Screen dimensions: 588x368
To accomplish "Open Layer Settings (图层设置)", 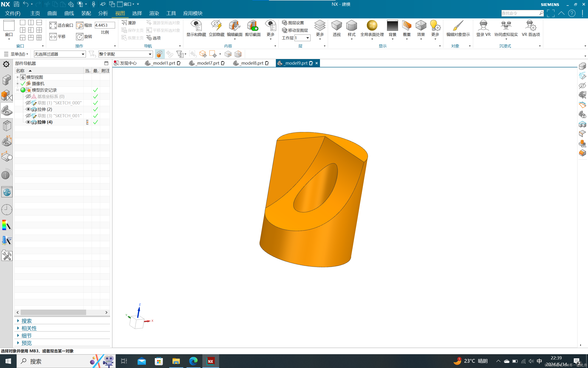I will click(293, 23).
